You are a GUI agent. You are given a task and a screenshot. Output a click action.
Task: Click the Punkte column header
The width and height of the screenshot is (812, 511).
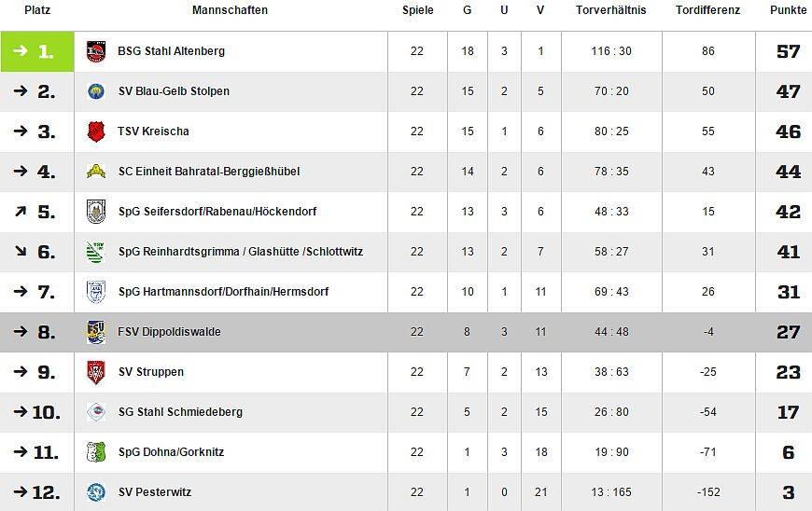(788, 10)
